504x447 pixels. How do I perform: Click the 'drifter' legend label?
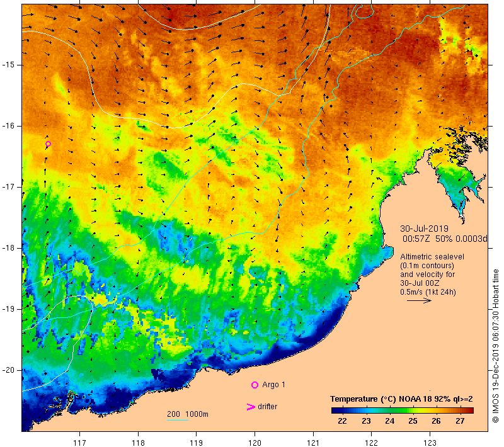(x=267, y=407)
